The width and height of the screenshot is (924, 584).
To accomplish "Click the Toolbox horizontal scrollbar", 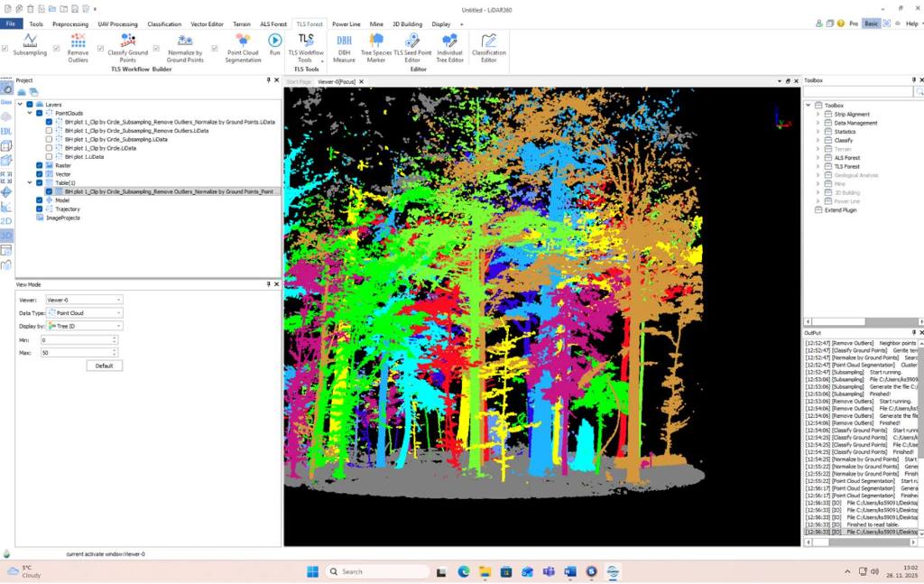I will click(841, 322).
